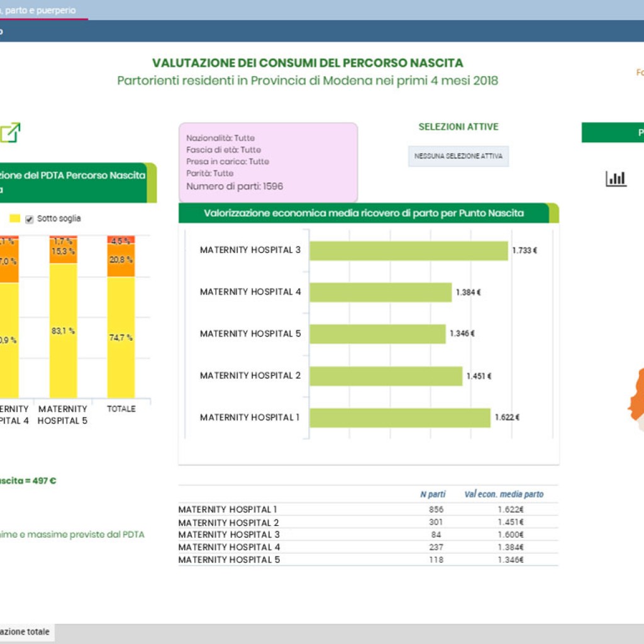Open the external link export icon
This screenshot has width=644, height=644.
pyautogui.click(x=10, y=133)
